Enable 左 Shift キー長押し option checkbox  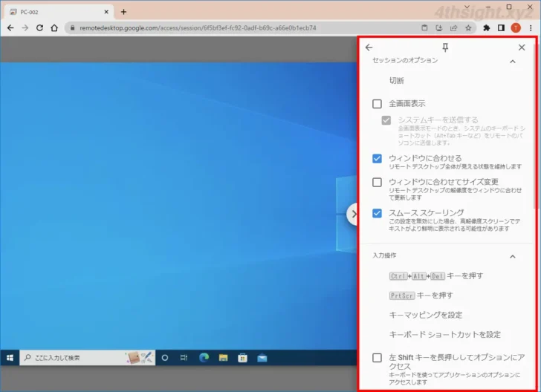pos(377,358)
